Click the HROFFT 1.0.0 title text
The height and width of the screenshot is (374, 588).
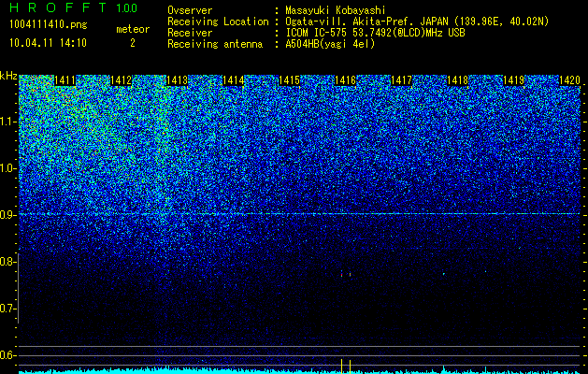pyautogui.click(x=74, y=7)
